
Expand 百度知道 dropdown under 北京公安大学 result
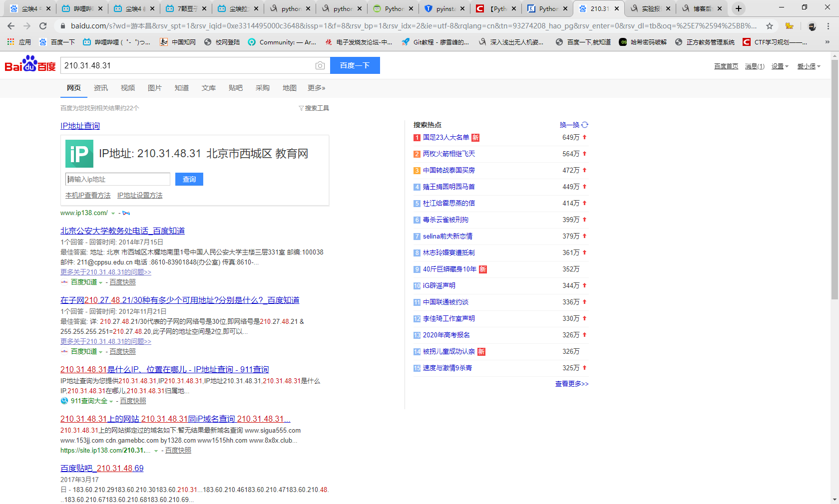[x=100, y=283]
